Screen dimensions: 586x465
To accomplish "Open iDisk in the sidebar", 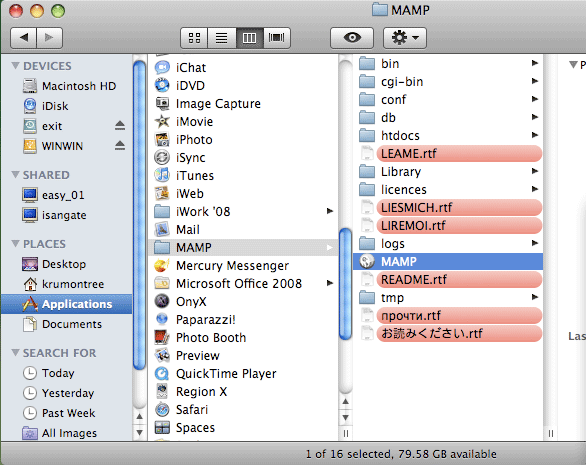I will 67,106.
